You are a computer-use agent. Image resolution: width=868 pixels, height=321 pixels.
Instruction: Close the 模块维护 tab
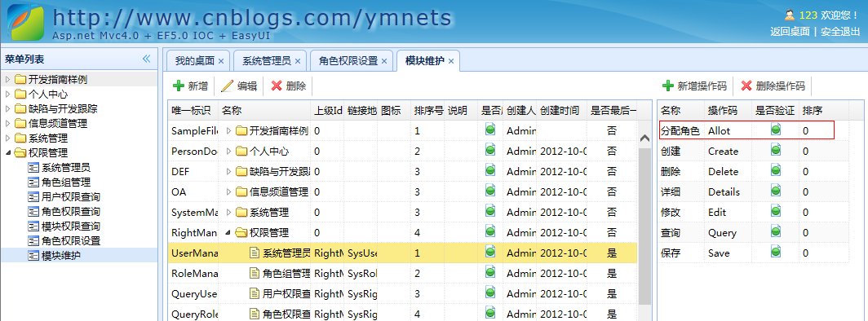pyautogui.click(x=450, y=61)
